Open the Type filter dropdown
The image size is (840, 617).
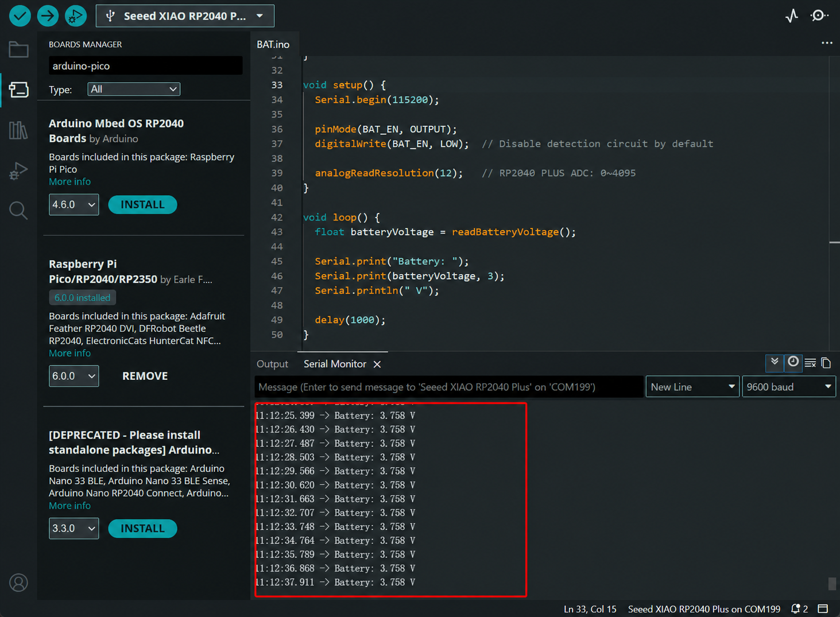[134, 89]
